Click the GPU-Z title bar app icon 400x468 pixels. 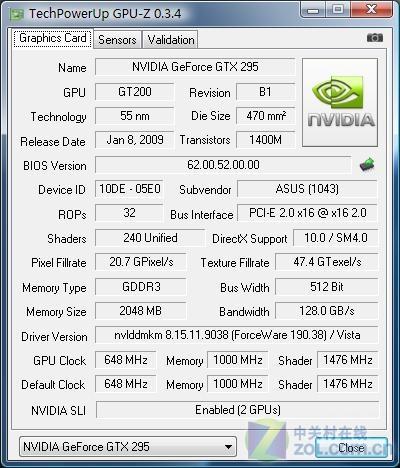16,14
